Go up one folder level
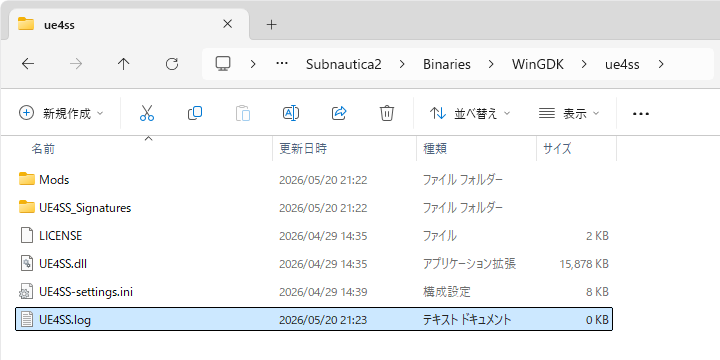Screen dimensions: 720x360 [124, 64]
